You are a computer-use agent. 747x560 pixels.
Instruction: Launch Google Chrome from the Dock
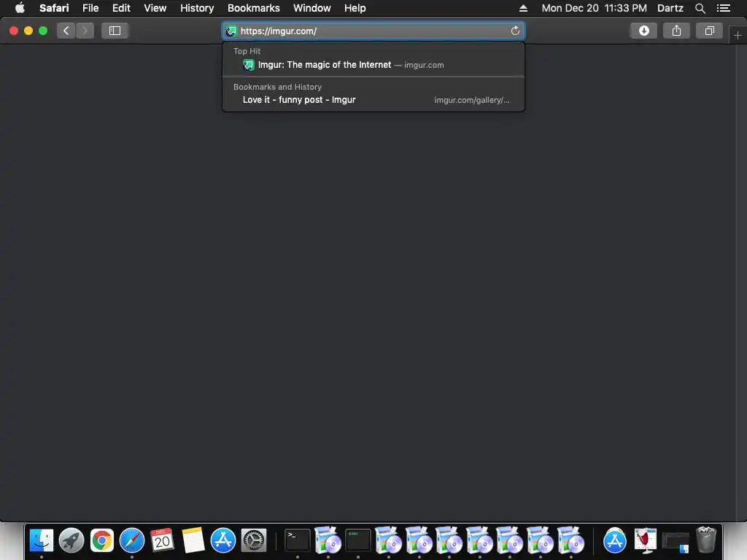(102, 540)
